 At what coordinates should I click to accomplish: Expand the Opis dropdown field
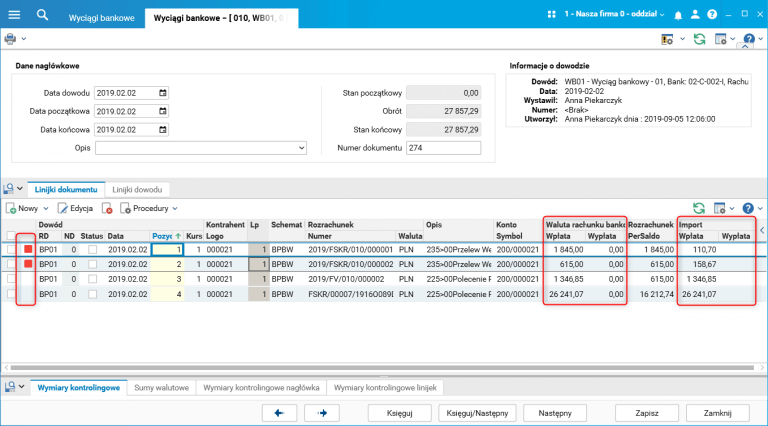302,148
